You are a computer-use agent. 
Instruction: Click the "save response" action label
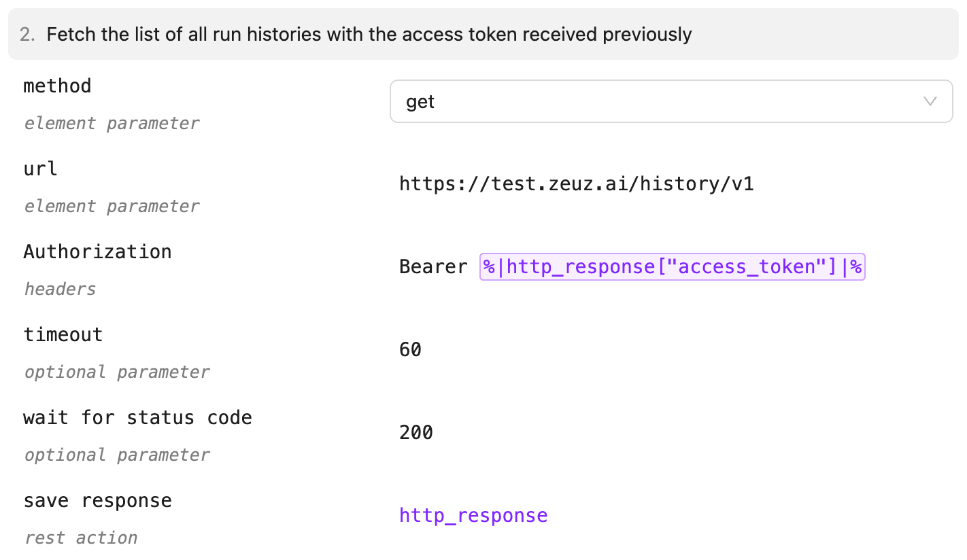(98, 501)
